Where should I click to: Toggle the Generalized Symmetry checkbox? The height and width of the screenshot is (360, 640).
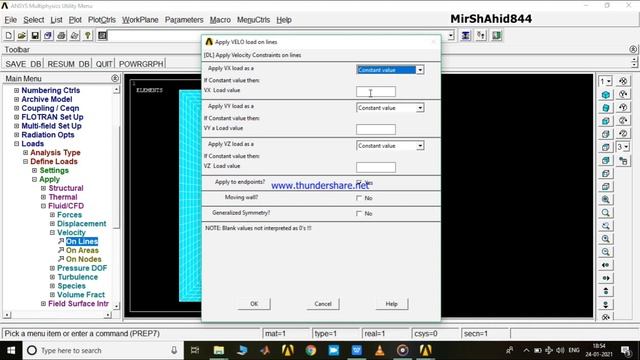pyautogui.click(x=359, y=213)
